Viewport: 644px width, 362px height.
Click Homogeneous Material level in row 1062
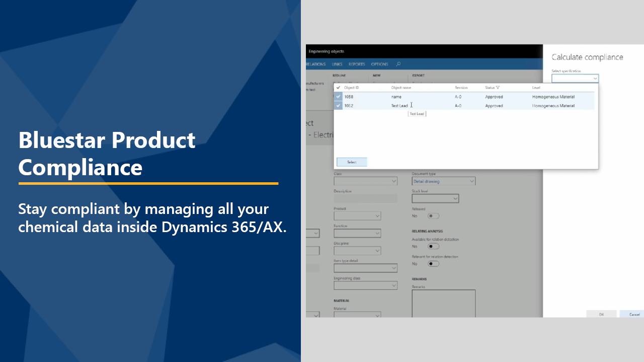[x=553, y=106]
